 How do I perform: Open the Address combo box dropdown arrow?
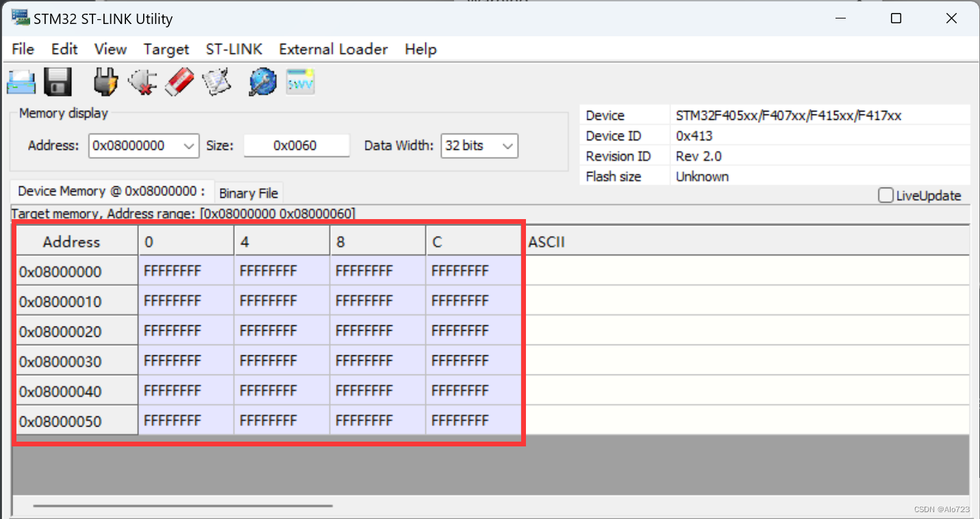(189, 146)
